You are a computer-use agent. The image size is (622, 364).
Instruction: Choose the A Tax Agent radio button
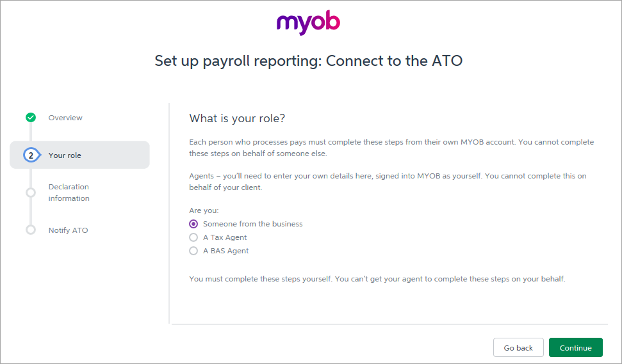[193, 237]
